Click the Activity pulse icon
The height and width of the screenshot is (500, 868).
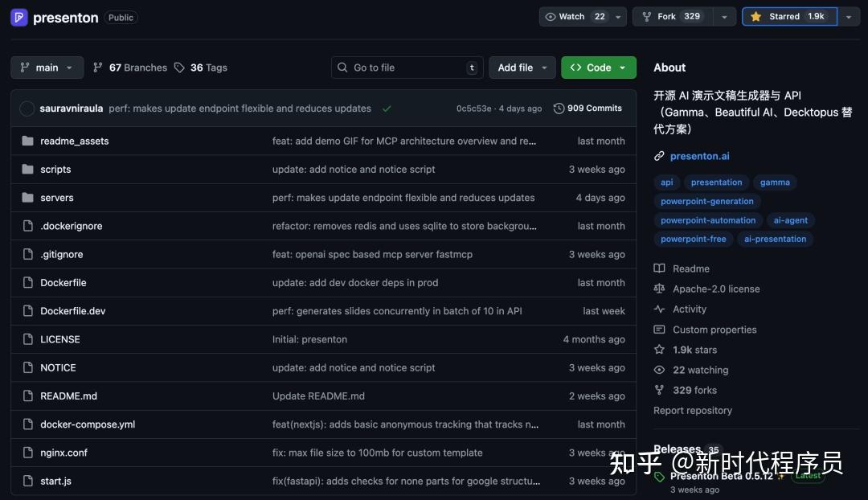click(659, 309)
